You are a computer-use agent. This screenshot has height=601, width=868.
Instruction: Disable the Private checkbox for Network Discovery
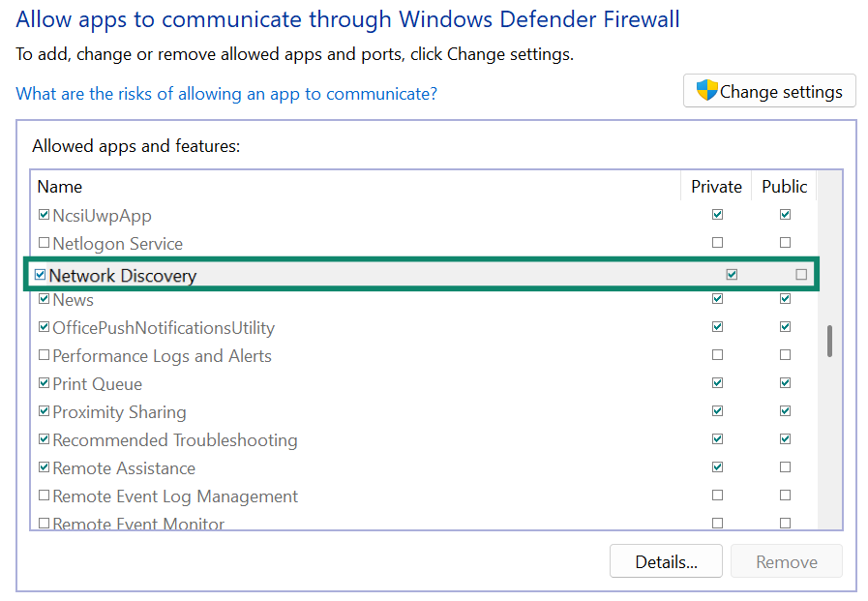pyautogui.click(x=731, y=274)
